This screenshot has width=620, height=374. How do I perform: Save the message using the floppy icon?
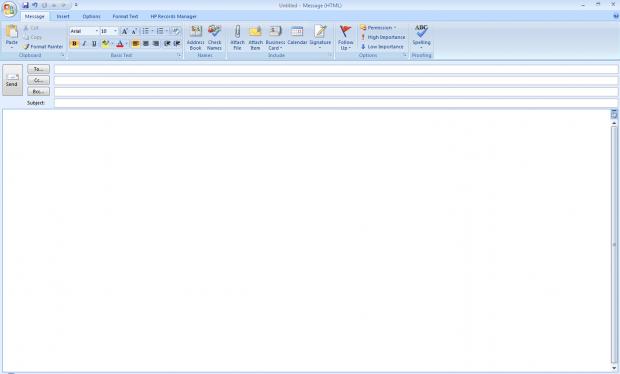click(25, 5)
